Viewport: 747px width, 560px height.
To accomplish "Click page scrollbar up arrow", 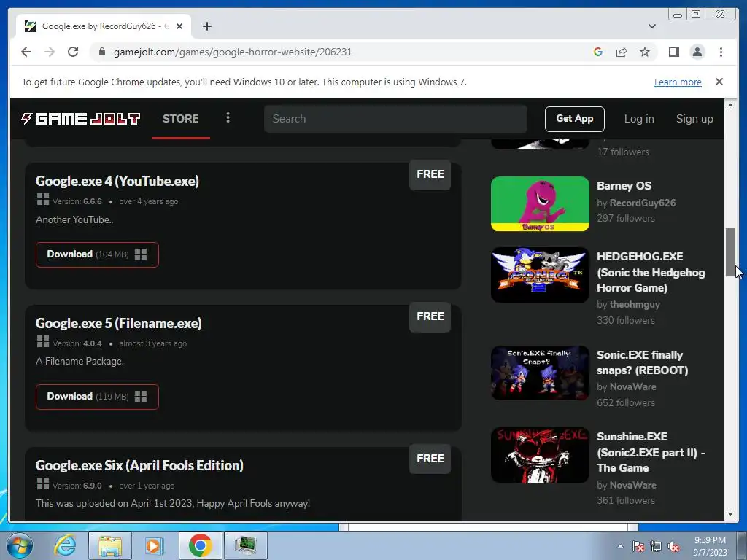I will click(x=730, y=105).
